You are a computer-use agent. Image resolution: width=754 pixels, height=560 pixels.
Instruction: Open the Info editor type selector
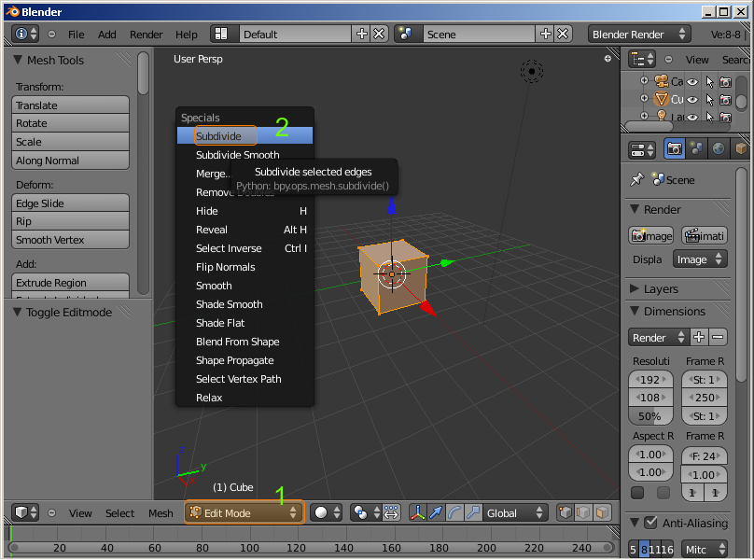click(x=25, y=35)
